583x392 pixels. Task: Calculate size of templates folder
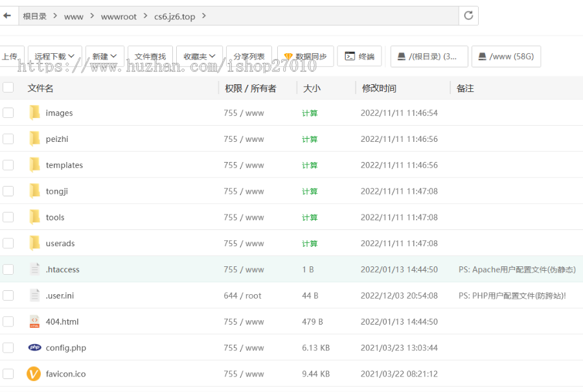click(310, 165)
